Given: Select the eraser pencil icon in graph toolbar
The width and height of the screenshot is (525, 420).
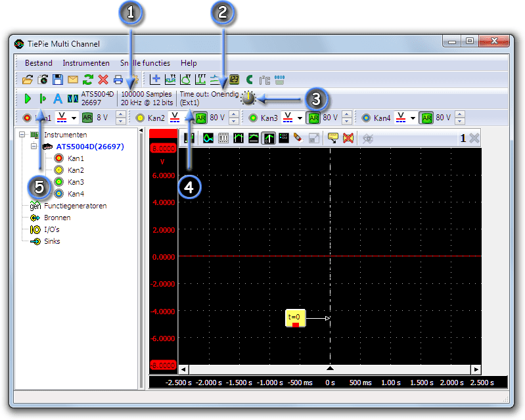Looking at the screenshot, I should (298, 137).
